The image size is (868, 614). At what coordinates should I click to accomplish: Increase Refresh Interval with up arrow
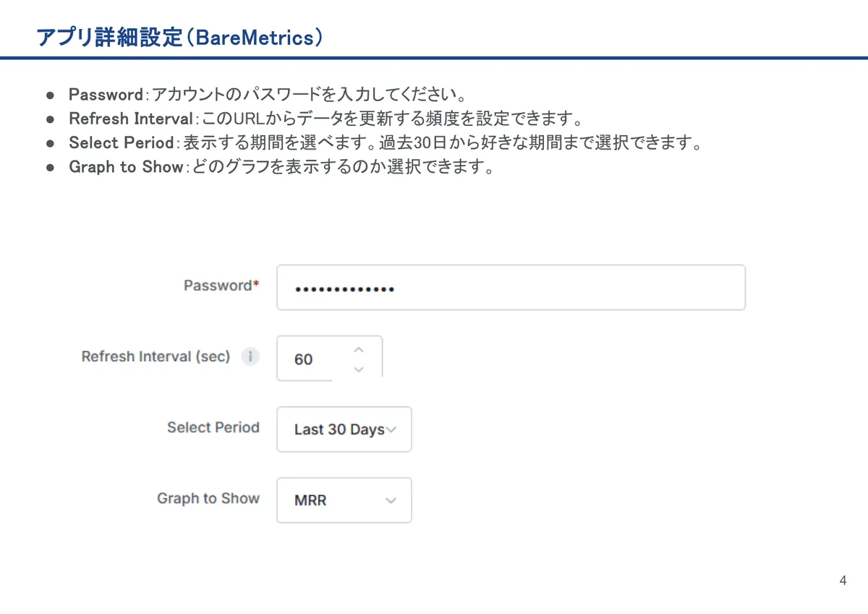pos(358,350)
